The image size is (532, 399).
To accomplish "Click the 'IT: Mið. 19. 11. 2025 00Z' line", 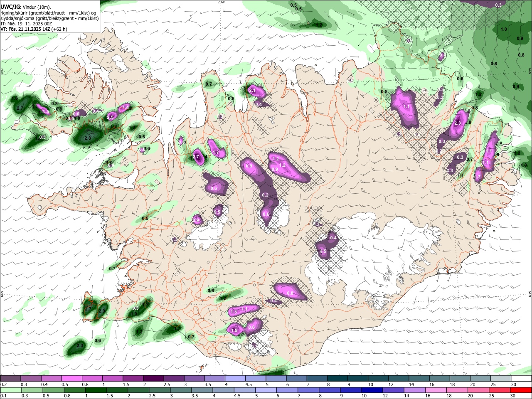I will coord(26,24).
